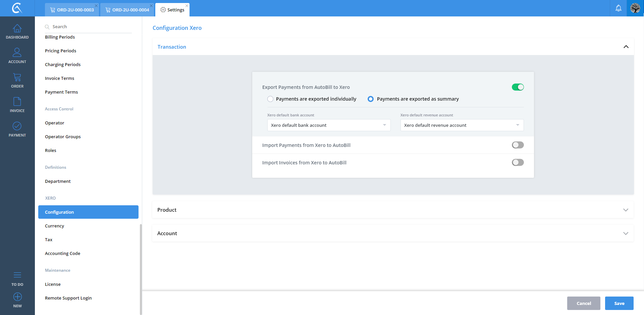Click the Save button
The width and height of the screenshot is (644, 315).
coord(619,303)
